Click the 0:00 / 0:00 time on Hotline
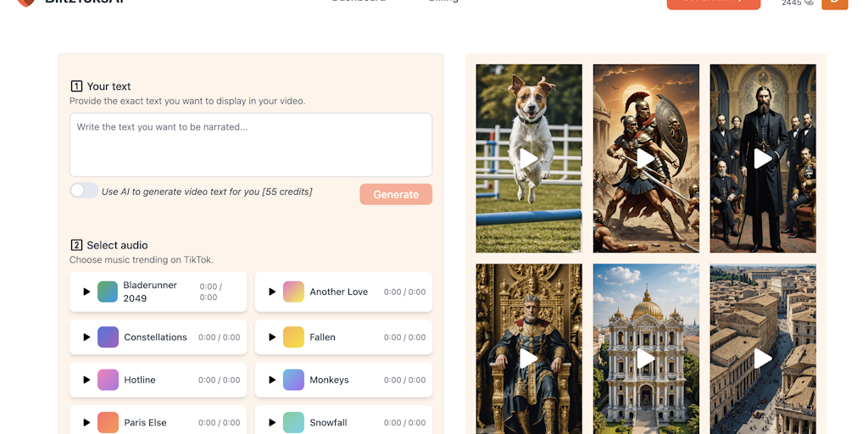This screenshot has width=868, height=434. click(x=220, y=380)
